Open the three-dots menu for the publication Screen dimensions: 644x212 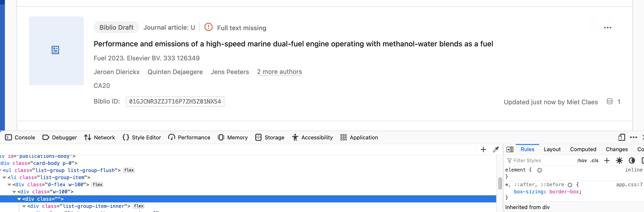click(x=607, y=28)
